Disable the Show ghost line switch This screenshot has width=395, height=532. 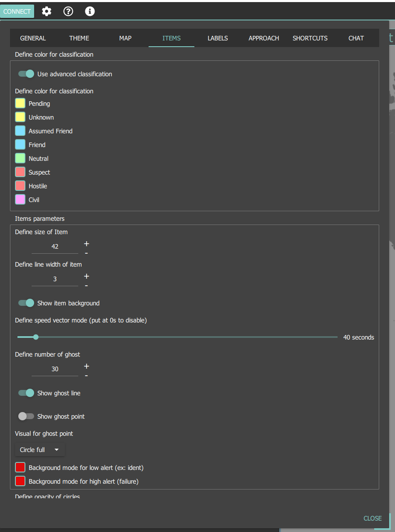coord(26,393)
